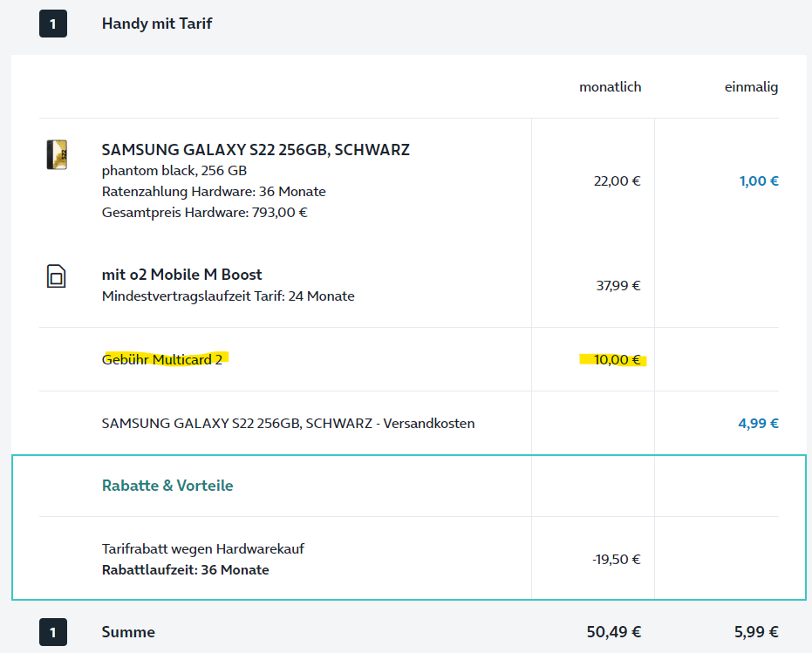The width and height of the screenshot is (812, 653).
Task: Click Tarifrabatt wegen Hardwarekauf text
Action: click(203, 549)
